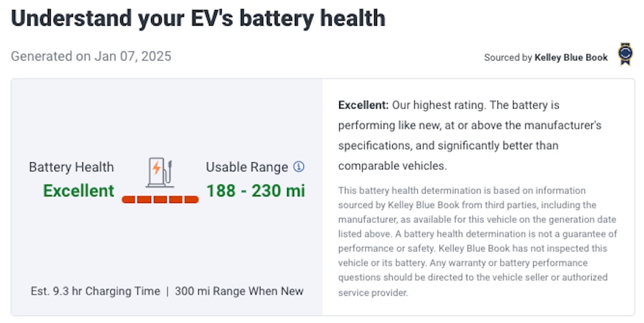Click the Usable Range label
644x323 pixels.
[x=248, y=167]
